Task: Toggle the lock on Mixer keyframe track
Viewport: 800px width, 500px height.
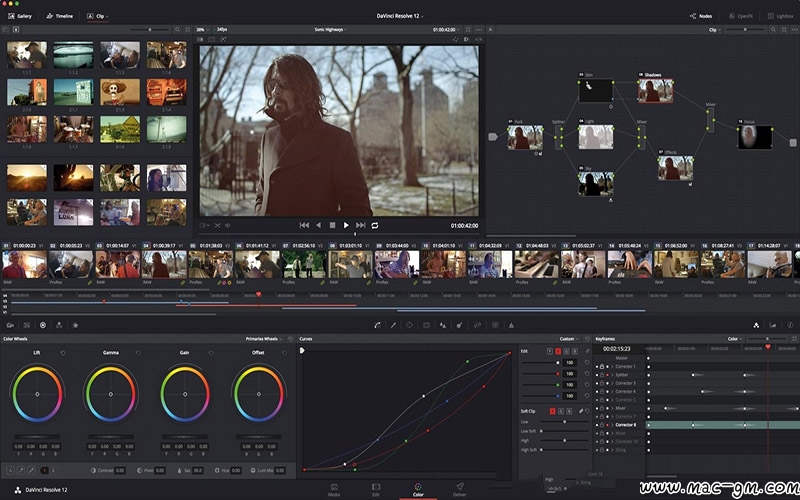Action: [x=602, y=408]
